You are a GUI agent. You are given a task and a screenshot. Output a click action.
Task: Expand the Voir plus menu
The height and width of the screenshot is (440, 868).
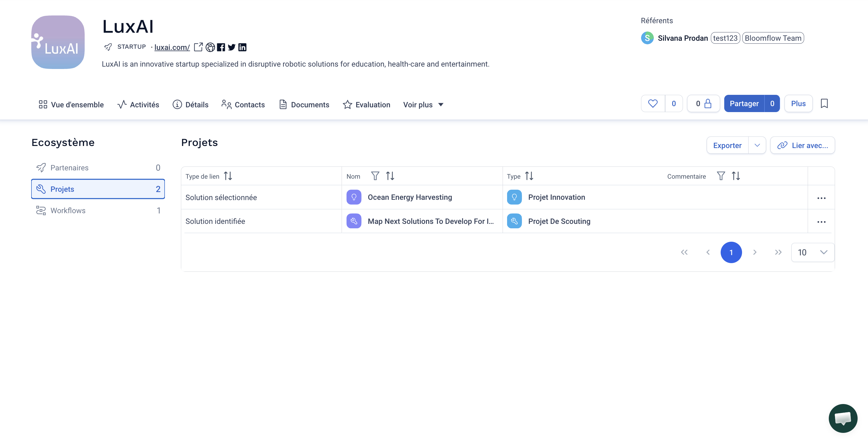(423, 105)
